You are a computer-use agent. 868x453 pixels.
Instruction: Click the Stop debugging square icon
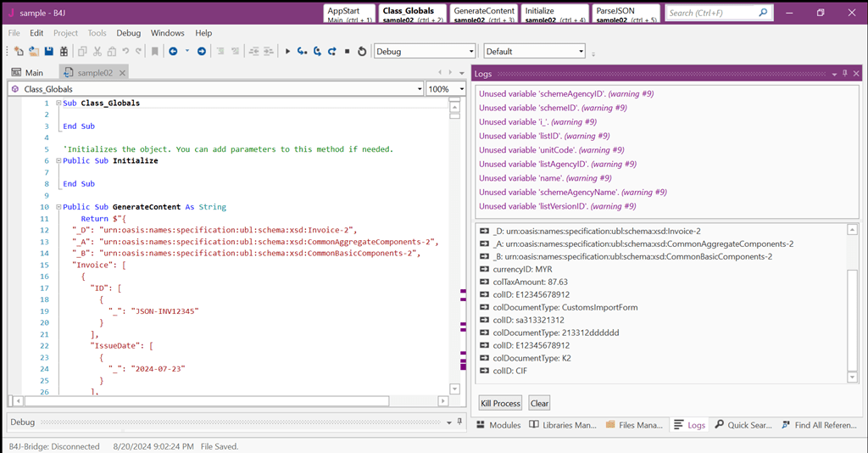click(347, 52)
